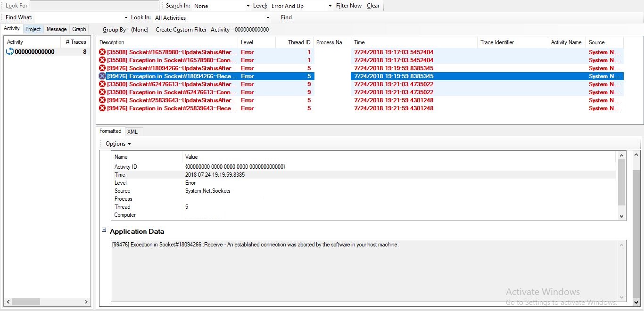Click the time cell 7/24/2018 19:21:59.4301248 in last row
Screen dimensions: 644x311
(394, 108)
